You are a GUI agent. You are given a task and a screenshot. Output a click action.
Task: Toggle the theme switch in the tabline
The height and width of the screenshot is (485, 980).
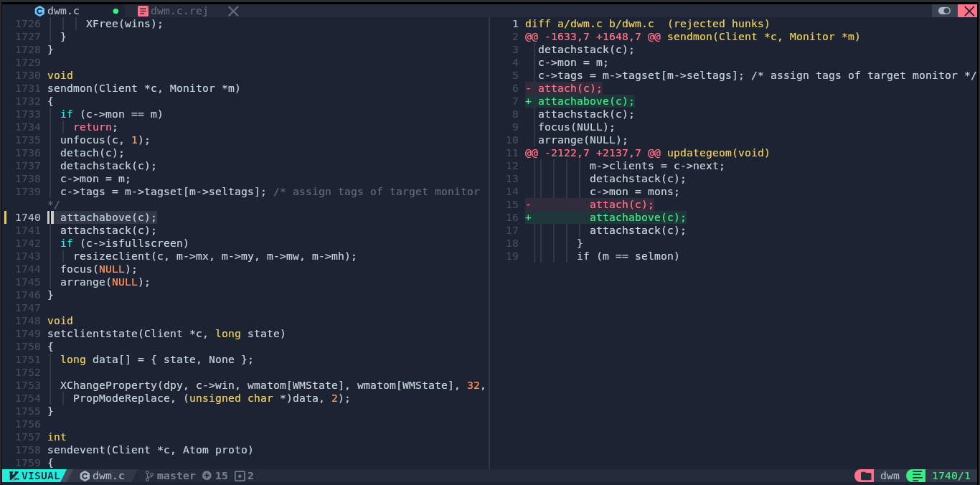pos(944,11)
